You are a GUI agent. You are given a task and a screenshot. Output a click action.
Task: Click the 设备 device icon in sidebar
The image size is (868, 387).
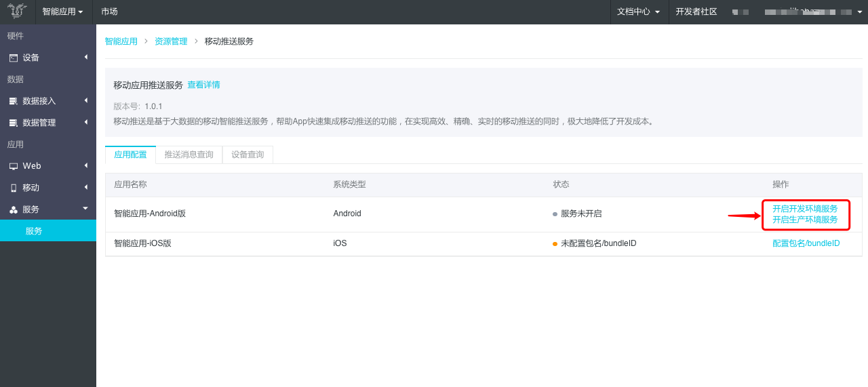click(x=14, y=58)
